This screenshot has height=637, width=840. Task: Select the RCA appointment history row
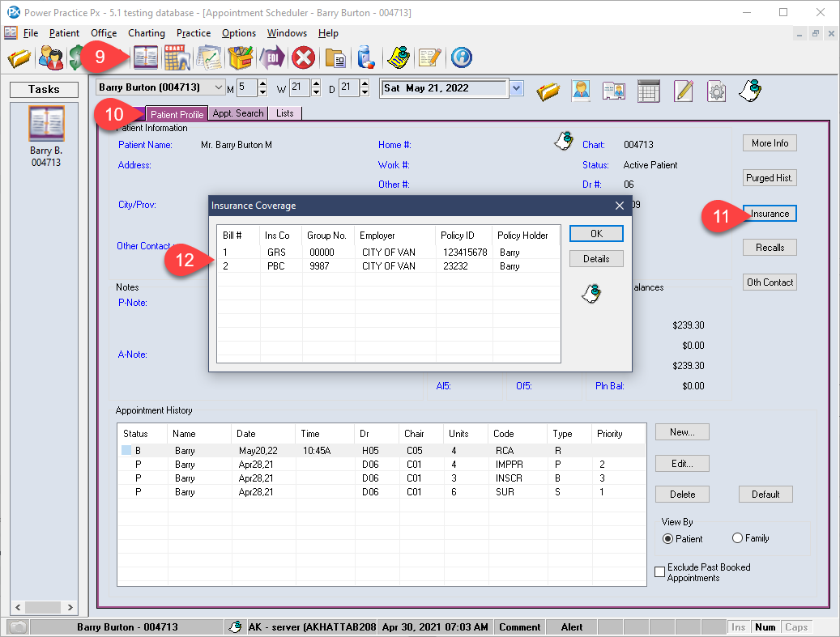click(382, 451)
